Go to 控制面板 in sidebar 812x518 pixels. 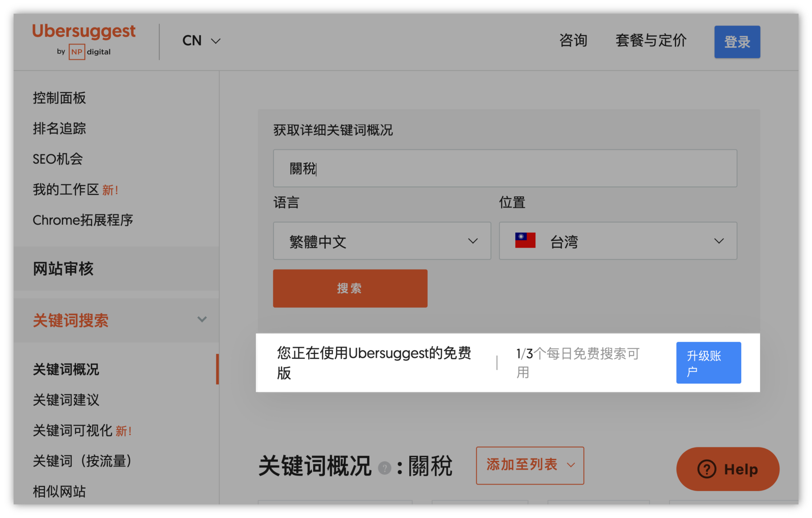click(x=59, y=98)
